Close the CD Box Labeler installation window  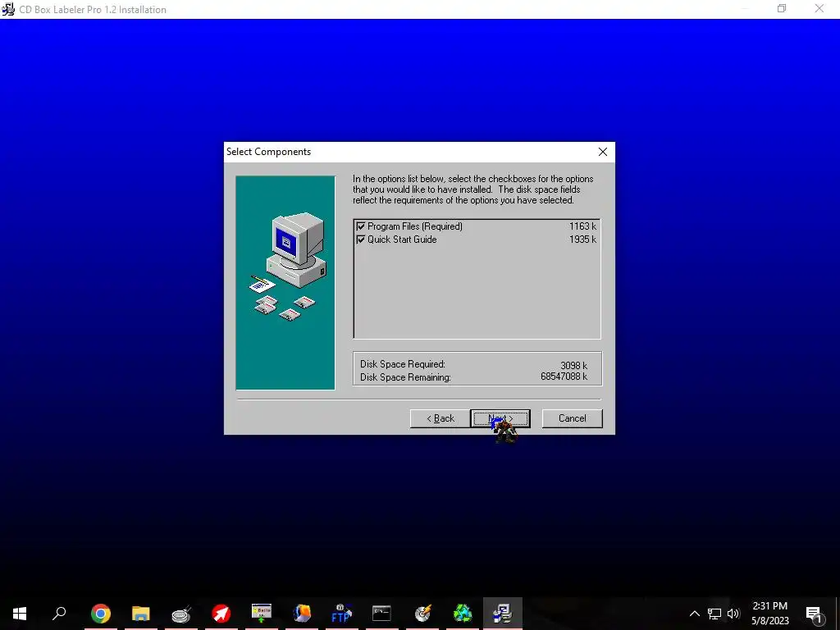pyautogui.click(x=819, y=8)
